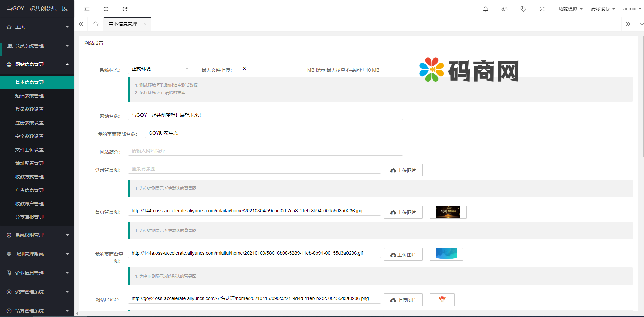This screenshot has width=644, height=317.
Task: Click the globe website icon
Action: point(106,9)
